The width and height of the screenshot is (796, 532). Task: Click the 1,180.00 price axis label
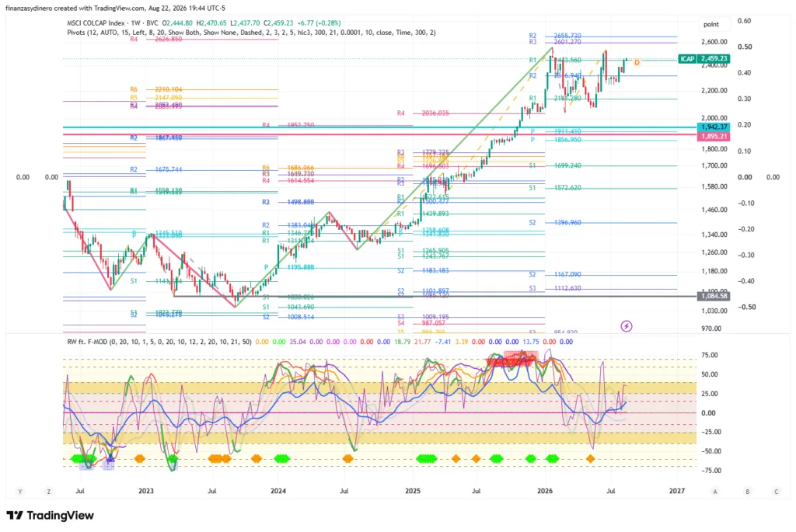pyautogui.click(x=714, y=271)
